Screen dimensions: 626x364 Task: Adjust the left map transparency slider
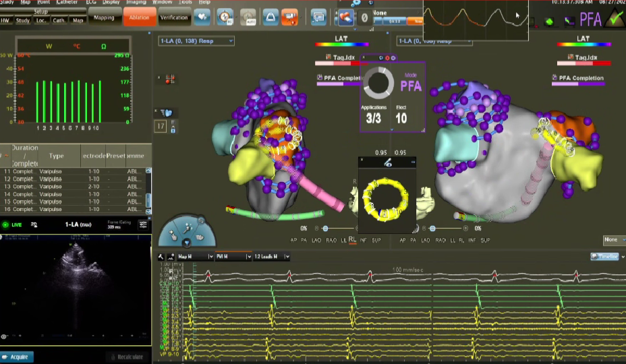(325, 229)
